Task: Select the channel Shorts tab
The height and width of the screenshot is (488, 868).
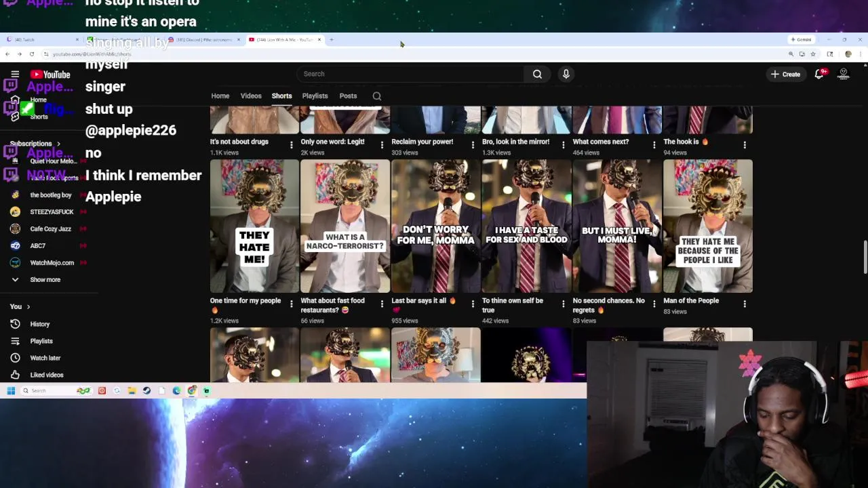Action: (x=281, y=96)
